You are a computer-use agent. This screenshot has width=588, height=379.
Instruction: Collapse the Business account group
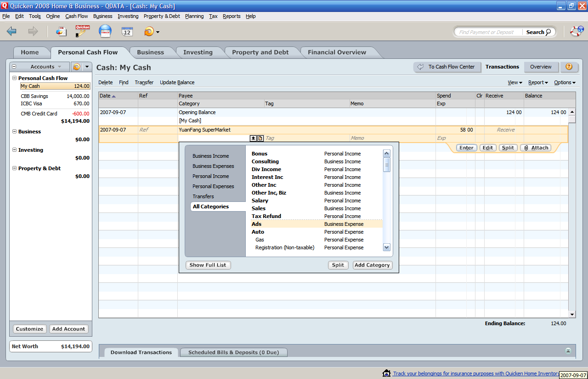point(14,132)
